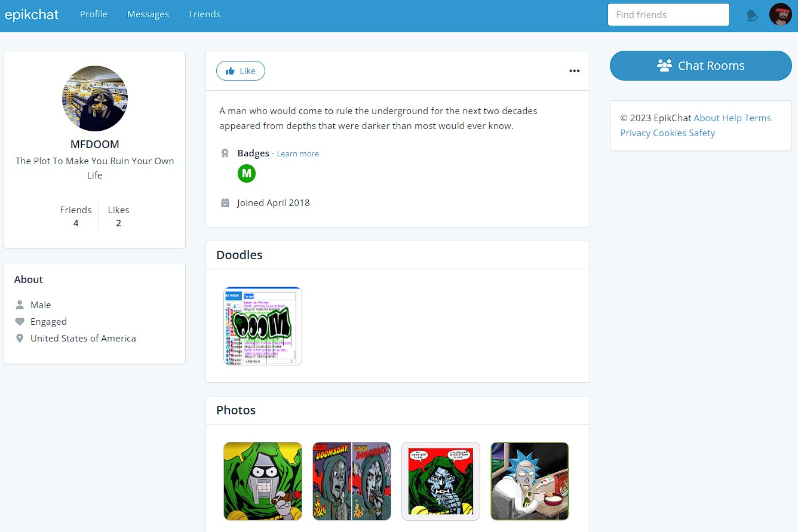Click the Doodles section heading
Image resolution: width=798 pixels, height=532 pixels.
240,255
